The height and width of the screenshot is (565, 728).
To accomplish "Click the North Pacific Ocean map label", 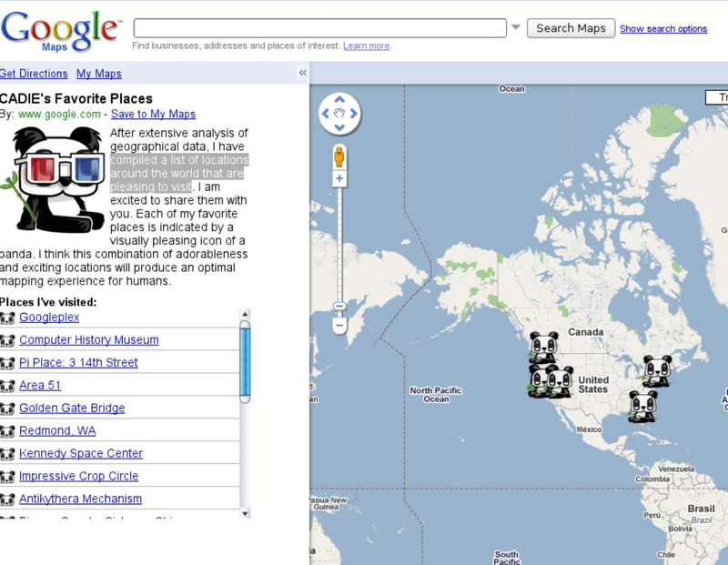I will pyautogui.click(x=436, y=395).
